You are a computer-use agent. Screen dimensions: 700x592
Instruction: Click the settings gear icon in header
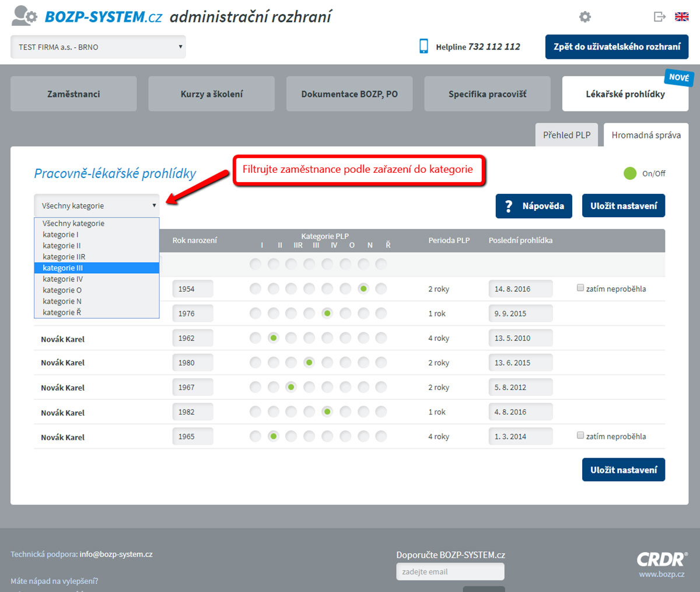[x=585, y=17]
